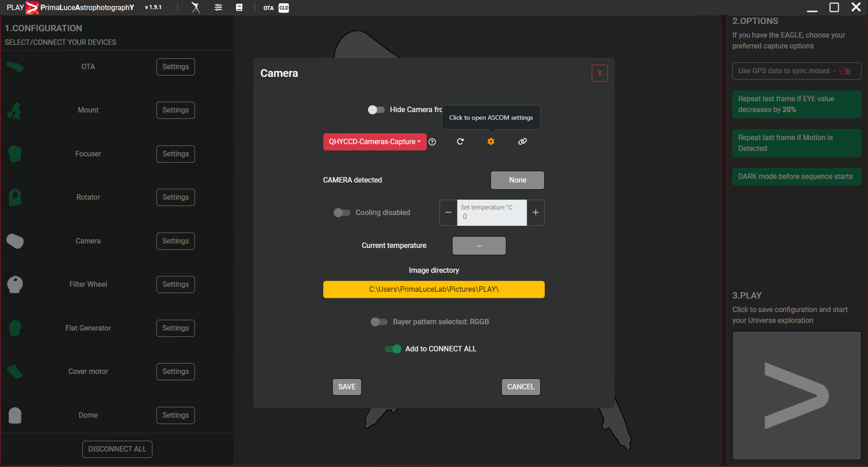The image size is (868, 467).
Task: Select the Camera device icon in the sidebar
Action: point(15,241)
